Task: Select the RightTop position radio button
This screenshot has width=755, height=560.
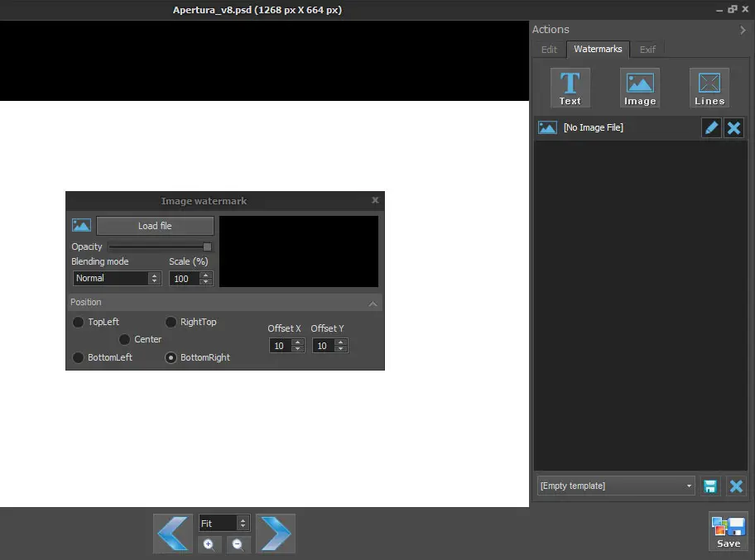Action: tap(171, 322)
